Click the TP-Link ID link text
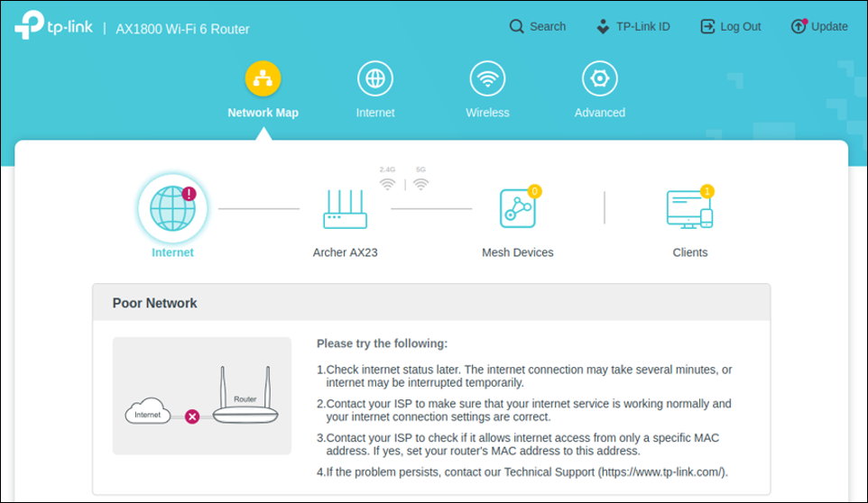The width and height of the screenshot is (868, 503). pyautogui.click(x=642, y=26)
